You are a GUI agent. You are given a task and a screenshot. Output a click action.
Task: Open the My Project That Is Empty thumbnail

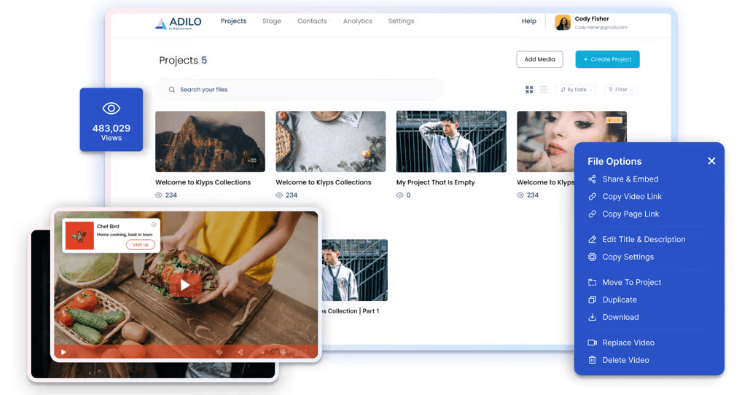(x=451, y=142)
